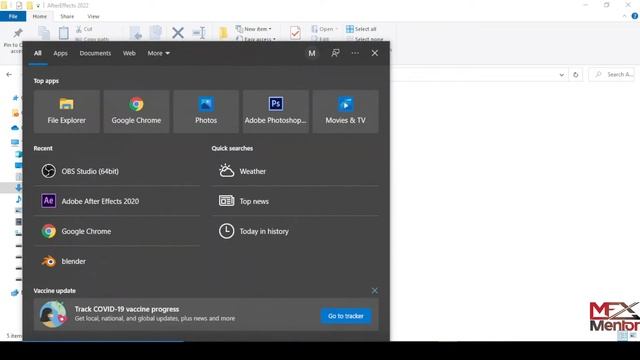The height and width of the screenshot is (360, 640).
Task: Dismiss the Vaccine update card
Action: point(375,291)
